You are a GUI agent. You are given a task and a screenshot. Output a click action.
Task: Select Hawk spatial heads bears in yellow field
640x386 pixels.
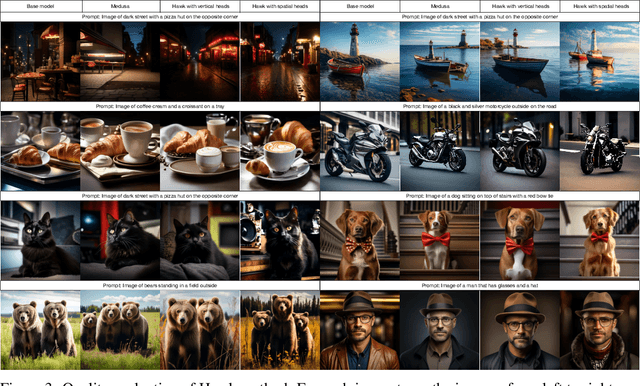click(x=280, y=330)
